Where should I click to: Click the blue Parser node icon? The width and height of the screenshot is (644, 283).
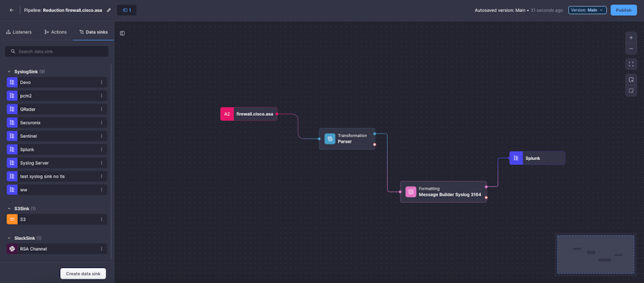[330, 139]
